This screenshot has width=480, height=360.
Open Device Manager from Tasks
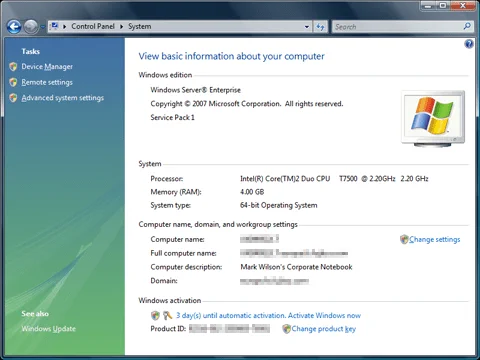pos(47,67)
